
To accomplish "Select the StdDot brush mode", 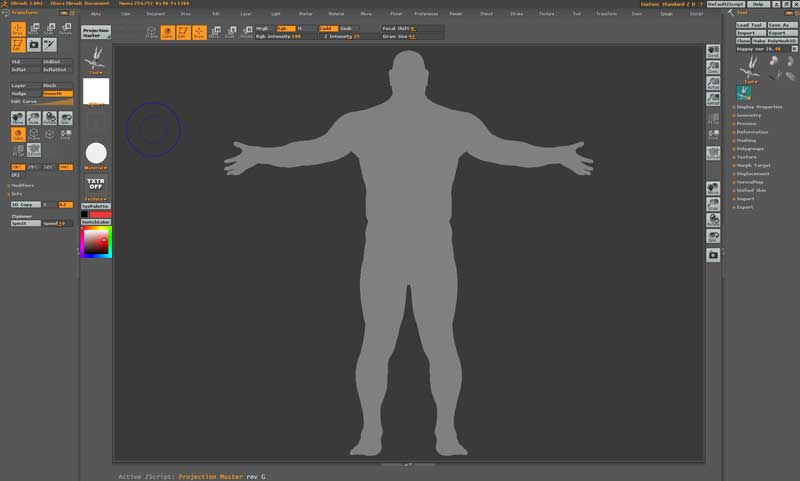I will [x=57, y=62].
